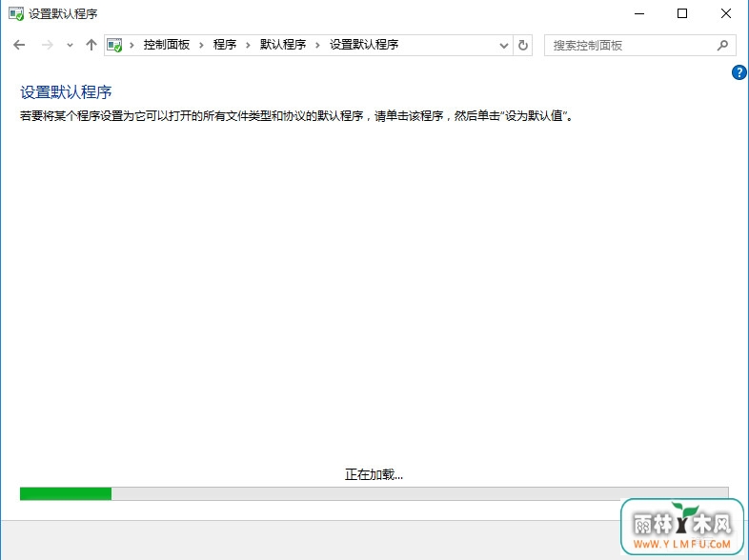Image resolution: width=749 pixels, height=560 pixels.
Task: Click the 设置默认程序 page heading
Action: click(x=66, y=92)
